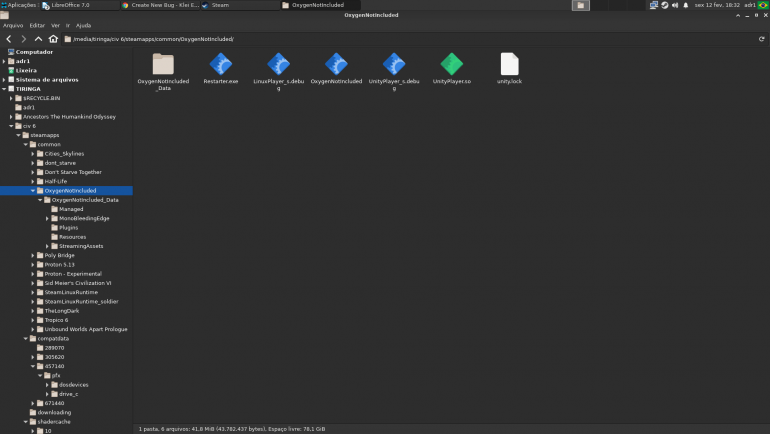Select the dosdevices folder in tree

[73, 384]
